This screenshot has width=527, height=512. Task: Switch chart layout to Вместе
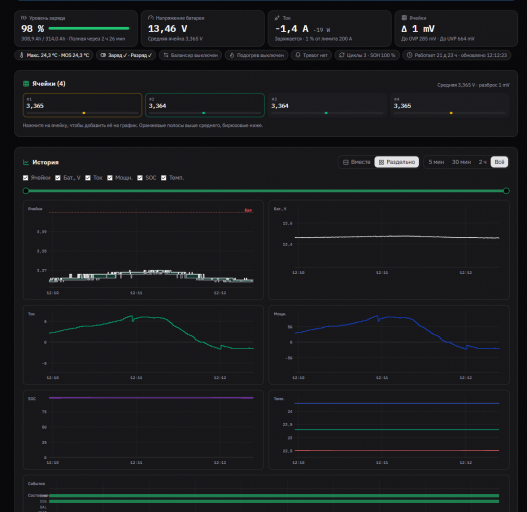click(357, 162)
